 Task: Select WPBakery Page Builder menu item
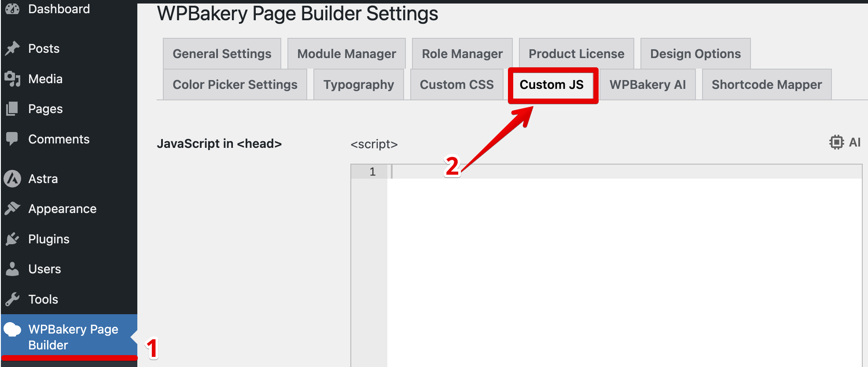coord(69,337)
